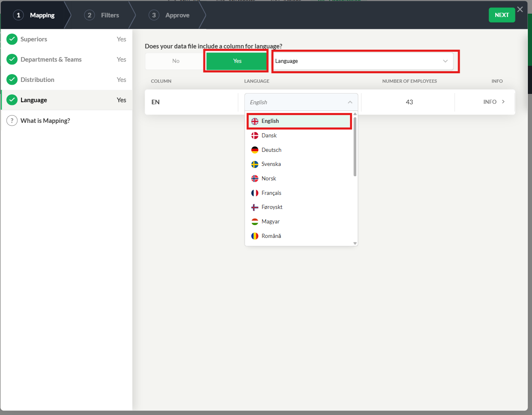Click the Faroese flag icon next to Føroyskt
This screenshot has height=415, width=532.
point(255,207)
